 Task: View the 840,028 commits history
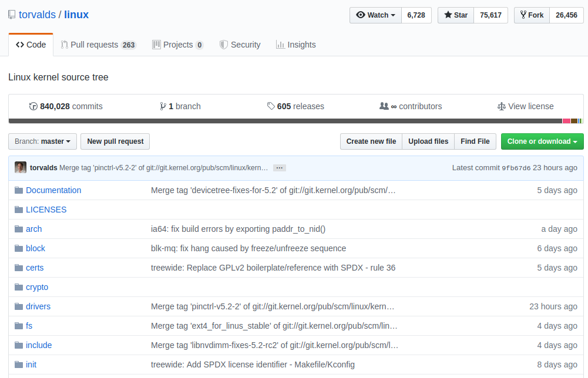66,106
